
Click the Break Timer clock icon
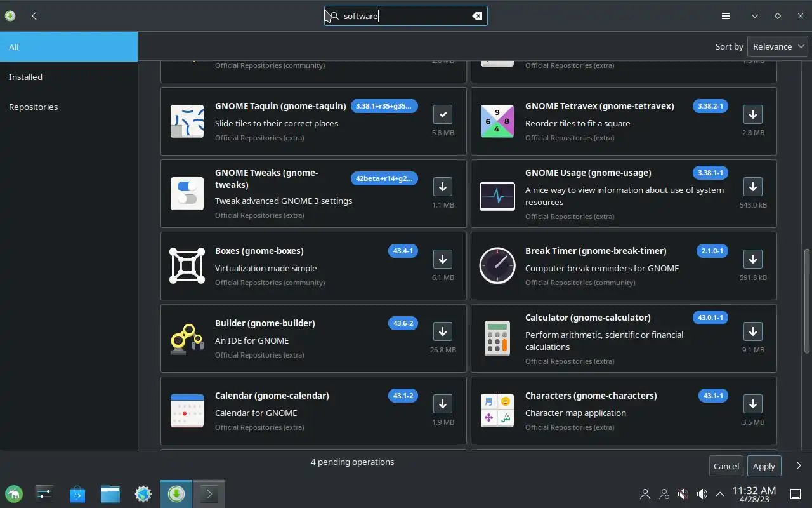497,266
